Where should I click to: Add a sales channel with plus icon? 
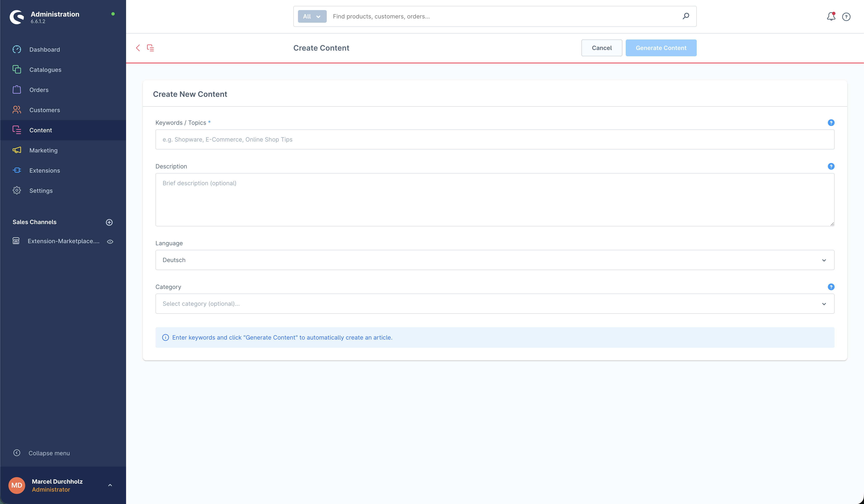pyautogui.click(x=109, y=222)
